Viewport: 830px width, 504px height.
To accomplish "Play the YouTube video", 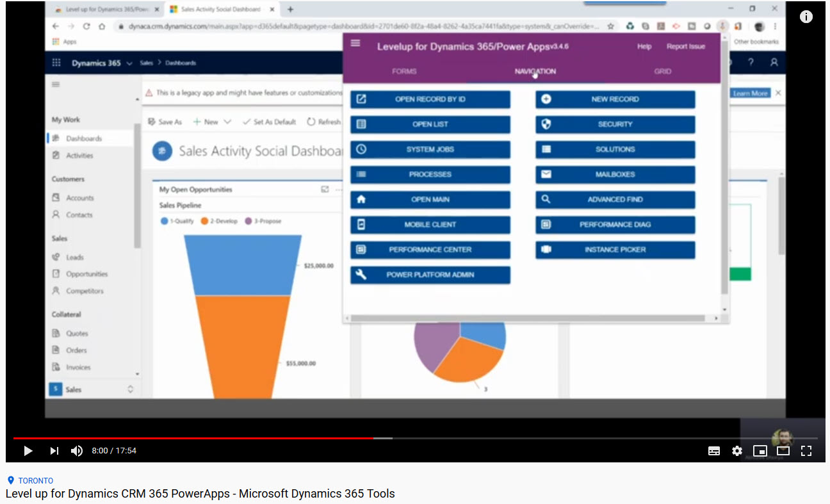I will coord(28,451).
